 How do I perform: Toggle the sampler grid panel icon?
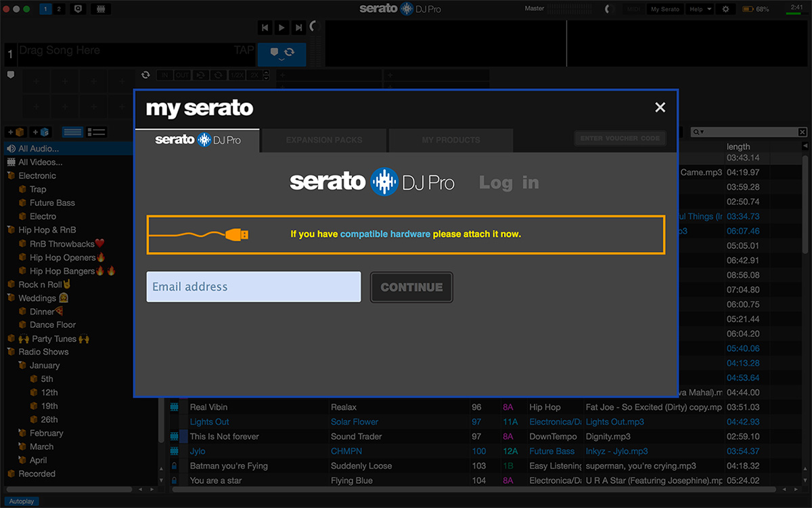point(101,9)
